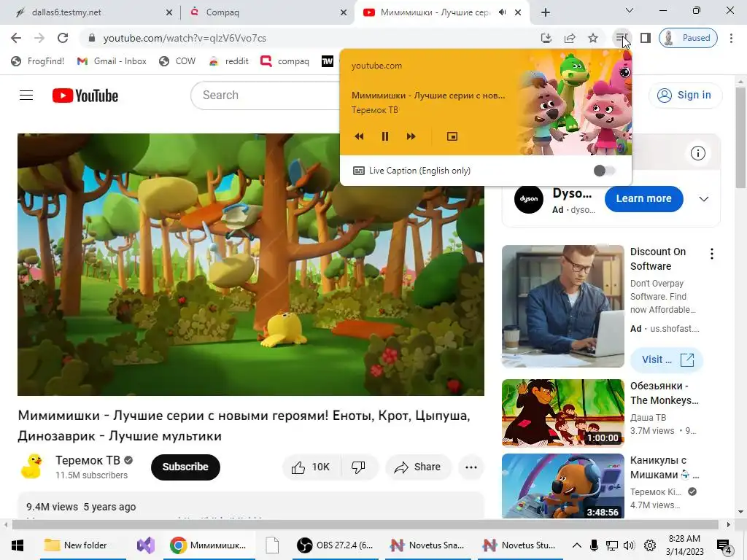Click the media control toolbar icon
Image resolution: width=747 pixels, height=560 pixels.
[622, 38]
